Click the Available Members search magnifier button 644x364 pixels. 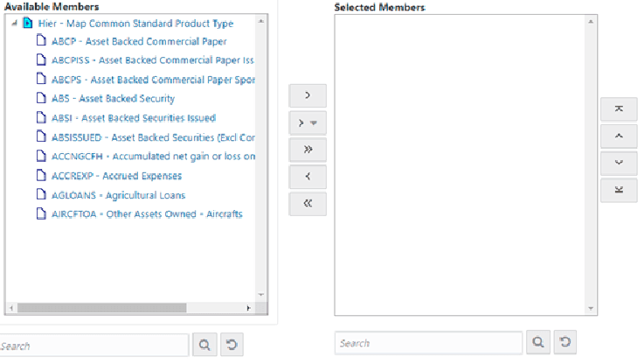click(204, 345)
